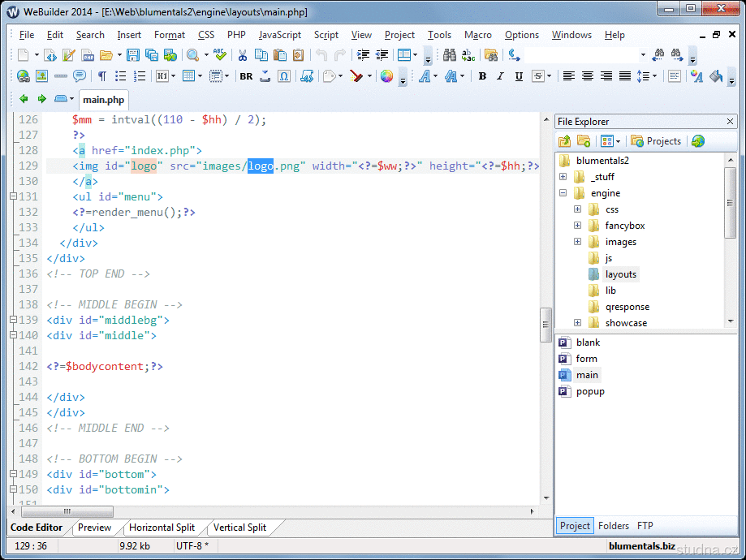Image resolution: width=746 pixels, height=560 pixels.
Task: Collapse the engine folder
Action: pyautogui.click(x=563, y=193)
